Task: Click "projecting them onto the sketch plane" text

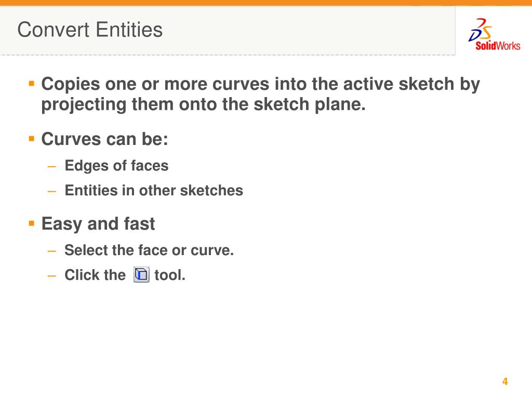Action: click(x=203, y=104)
